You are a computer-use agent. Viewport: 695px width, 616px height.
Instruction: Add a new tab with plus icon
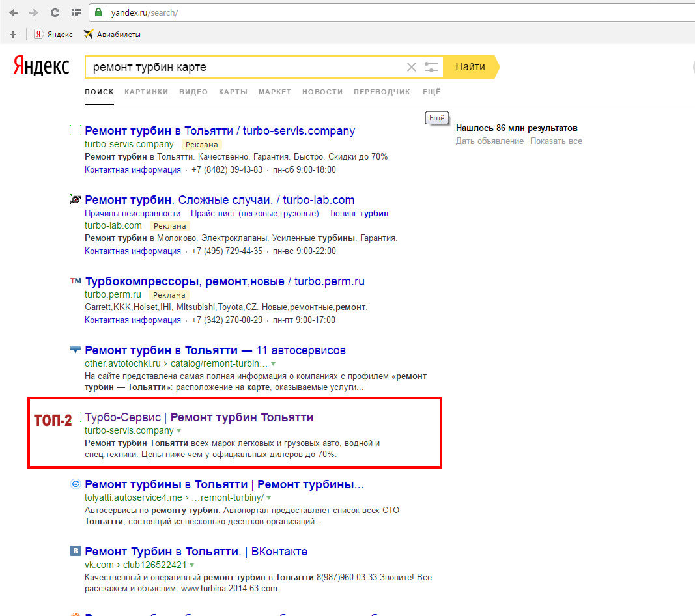pyautogui.click(x=13, y=35)
